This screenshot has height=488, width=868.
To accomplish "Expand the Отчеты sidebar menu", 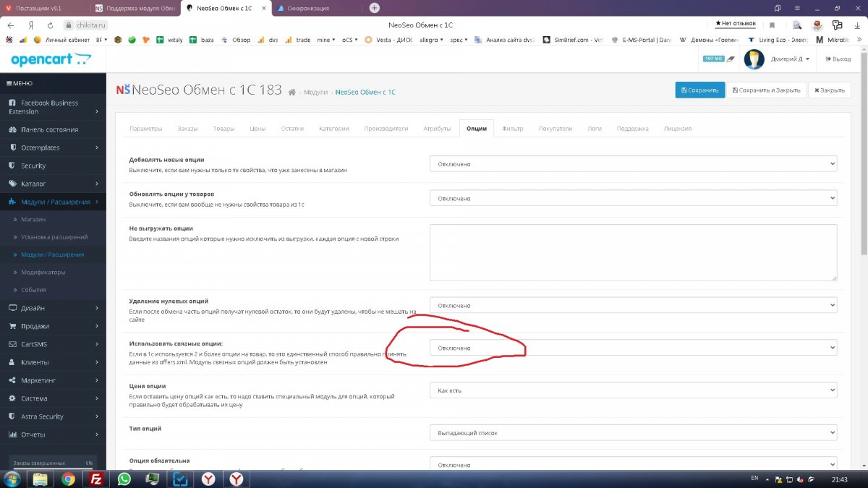I will tap(53, 435).
